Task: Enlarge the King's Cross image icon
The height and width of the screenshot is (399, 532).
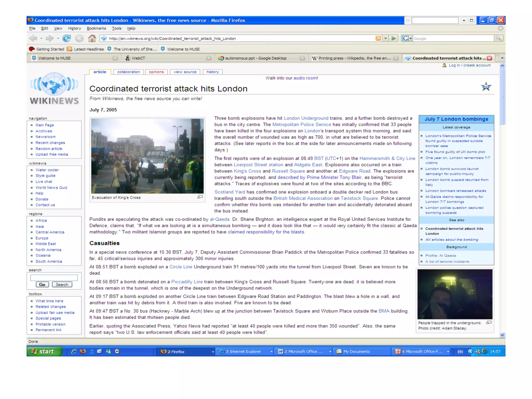Action: 200,197
